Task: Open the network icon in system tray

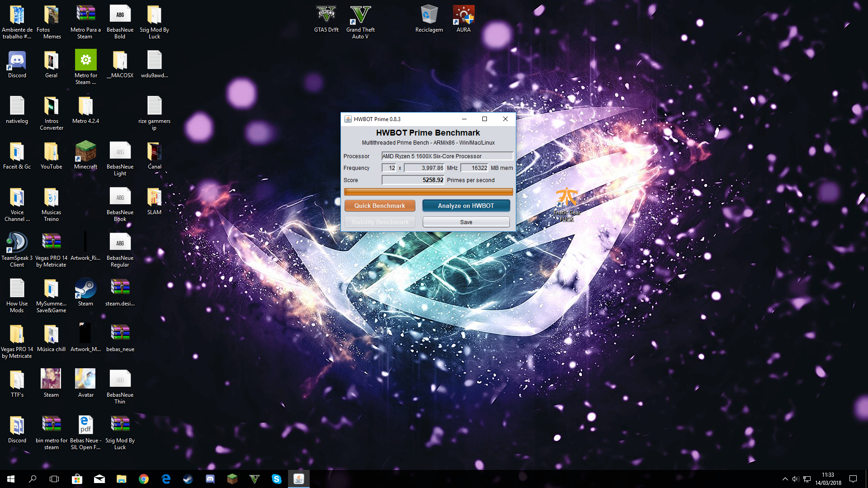Action: coord(807,479)
